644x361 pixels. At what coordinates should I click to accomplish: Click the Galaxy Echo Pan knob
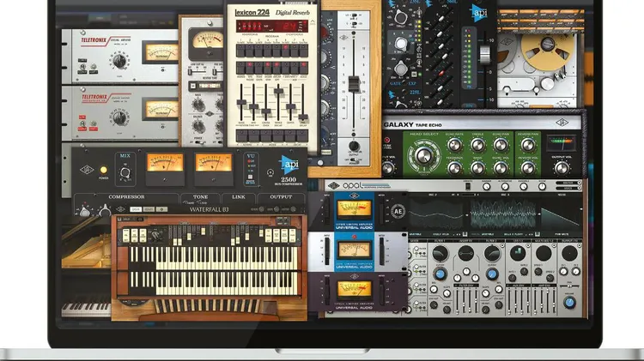pos(501,145)
